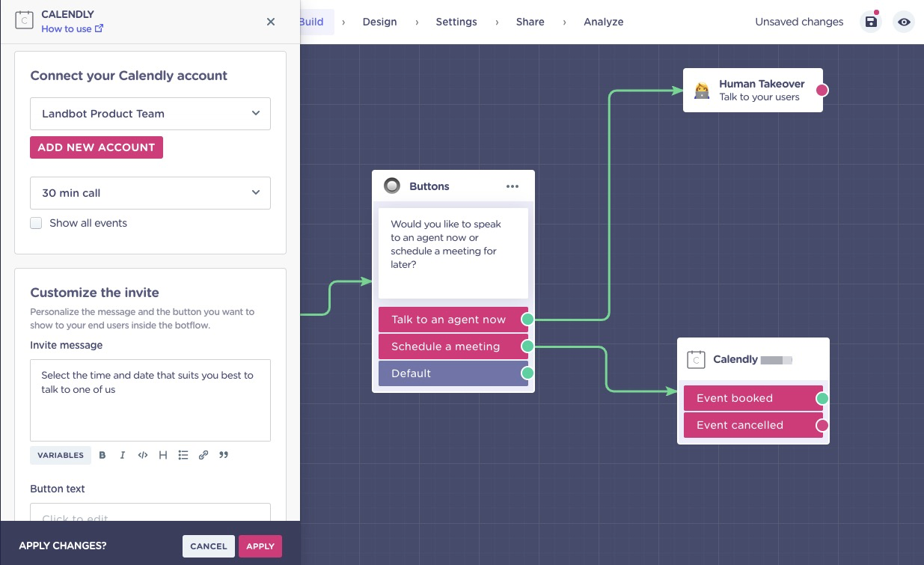Apply blockquote formatting in invite message
Image resolution: width=924 pixels, height=565 pixels.
(224, 455)
